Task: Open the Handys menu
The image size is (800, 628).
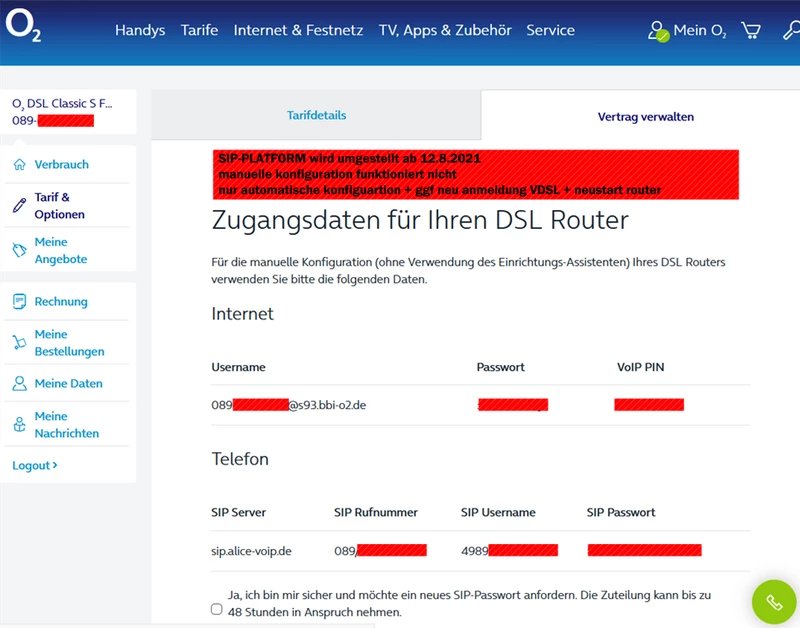Action: click(140, 30)
